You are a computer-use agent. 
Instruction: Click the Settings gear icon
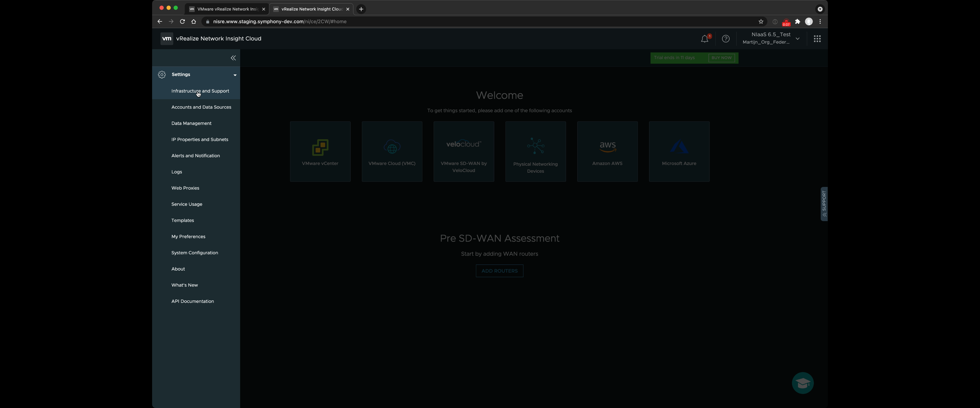[x=162, y=74]
